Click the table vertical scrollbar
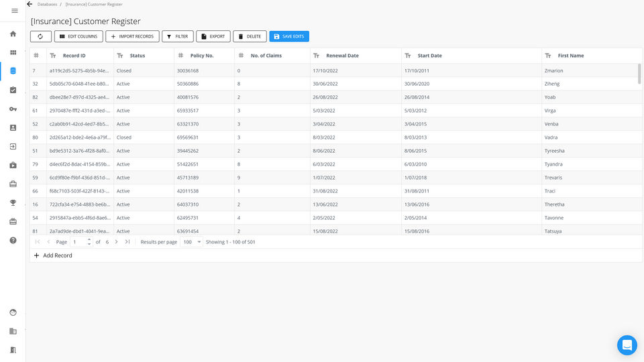This screenshot has height=362, width=644. tap(639, 74)
